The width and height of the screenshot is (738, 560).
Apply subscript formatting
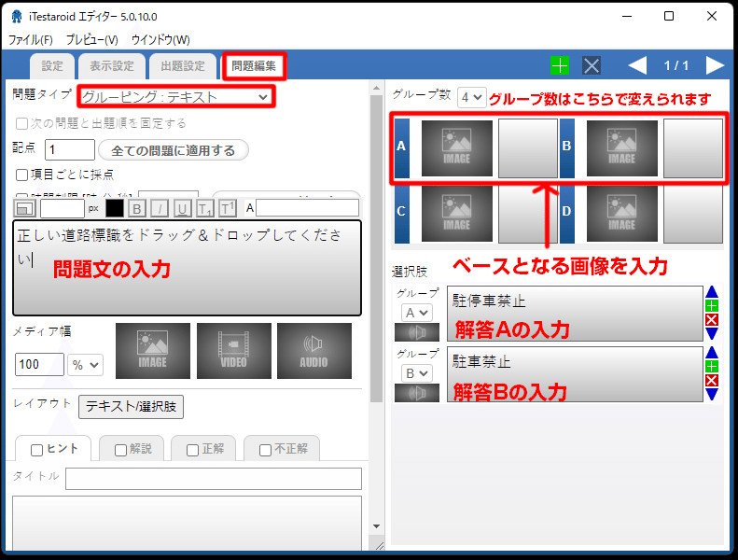(204, 208)
